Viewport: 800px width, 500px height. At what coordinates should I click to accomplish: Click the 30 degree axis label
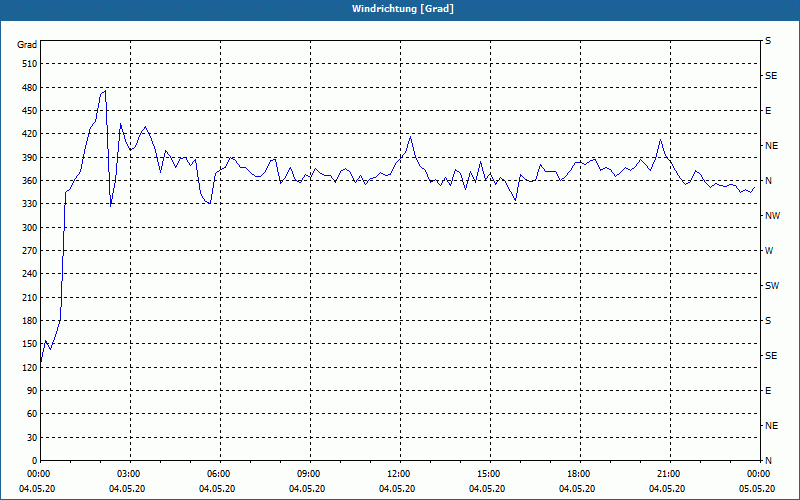click(x=32, y=438)
